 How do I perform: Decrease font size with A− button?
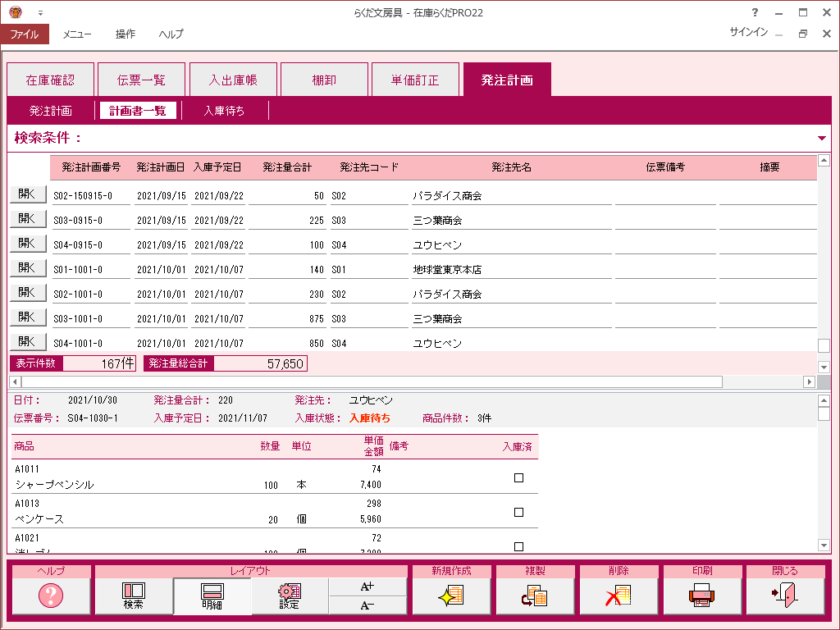click(367, 605)
